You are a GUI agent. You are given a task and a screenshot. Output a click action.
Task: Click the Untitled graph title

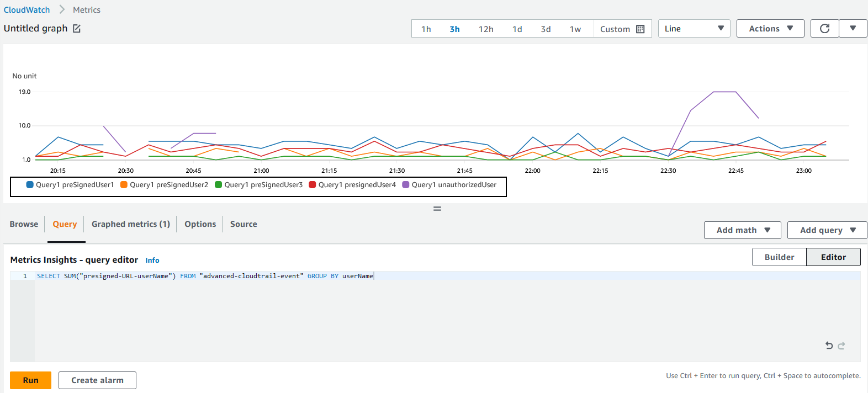point(35,29)
